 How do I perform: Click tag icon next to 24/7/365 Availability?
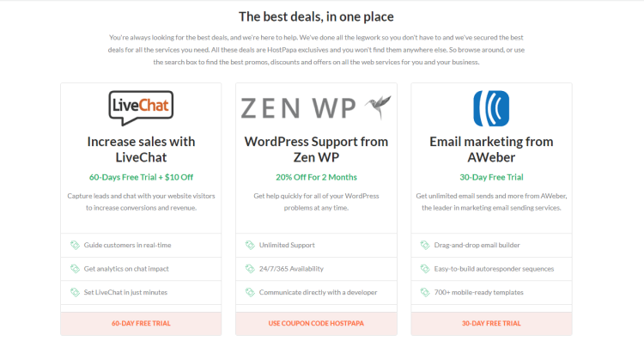coord(250,269)
